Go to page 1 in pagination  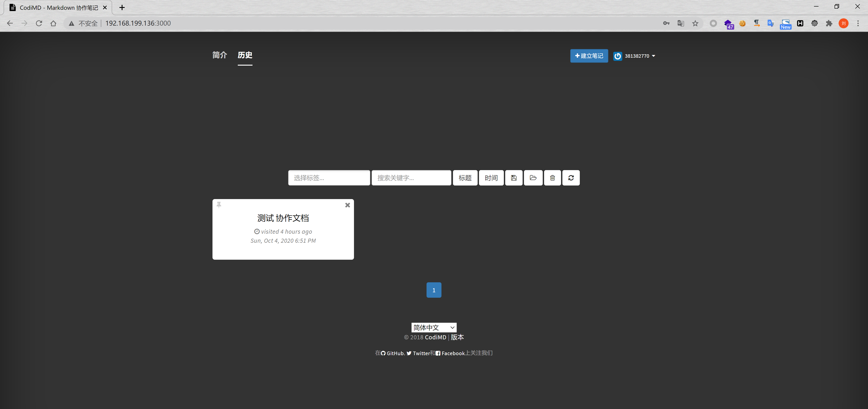pyautogui.click(x=434, y=290)
